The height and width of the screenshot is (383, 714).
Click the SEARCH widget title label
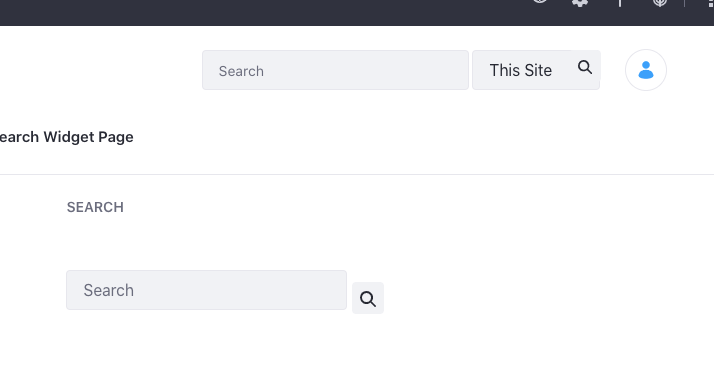click(x=95, y=207)
